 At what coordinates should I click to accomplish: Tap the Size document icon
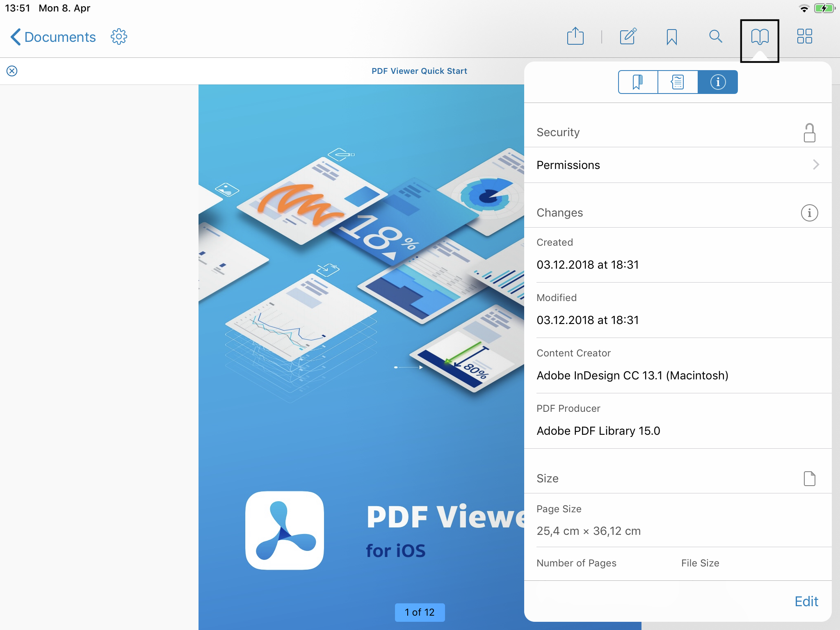point(809,479)
